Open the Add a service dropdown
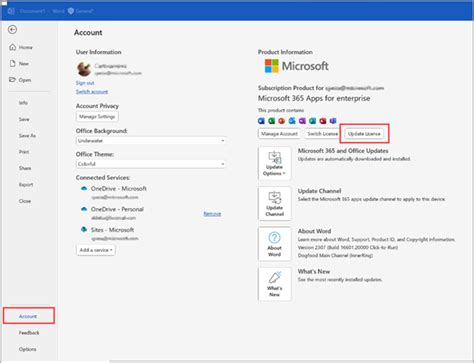474x363 pixels. (x=96, y=250)
